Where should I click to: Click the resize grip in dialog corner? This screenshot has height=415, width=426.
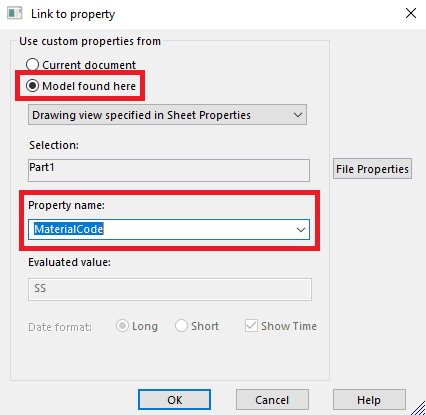pos(419,408)
